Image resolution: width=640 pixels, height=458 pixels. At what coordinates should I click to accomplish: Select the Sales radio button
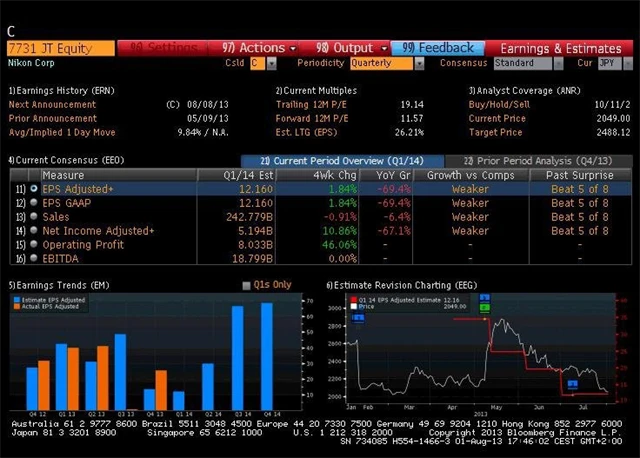click(34, 216)
